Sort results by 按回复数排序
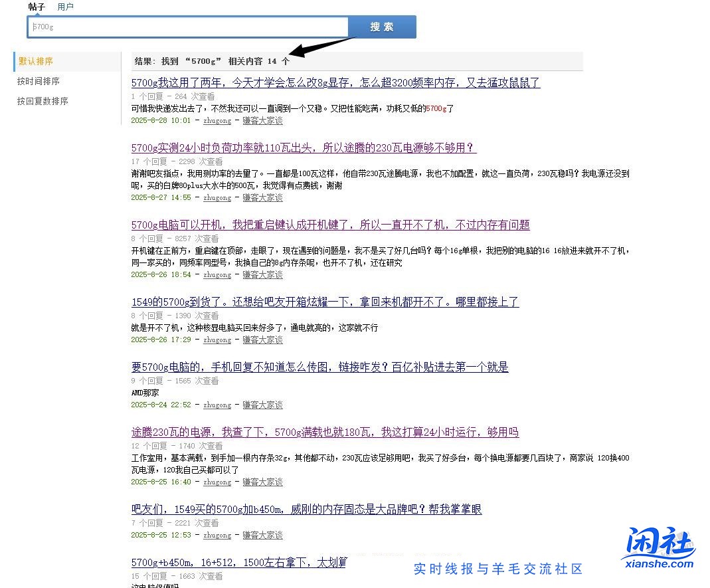This screenshot has height=588, width=710. (x=42, y=101)
